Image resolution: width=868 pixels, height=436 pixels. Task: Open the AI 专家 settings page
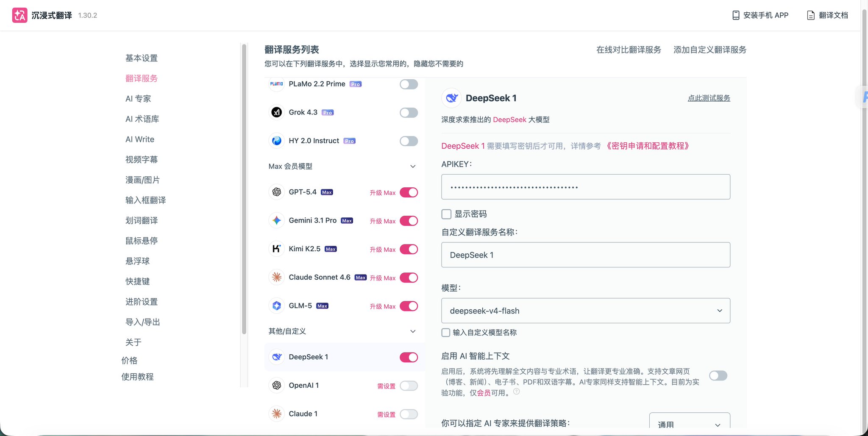[x=138, y=99]
